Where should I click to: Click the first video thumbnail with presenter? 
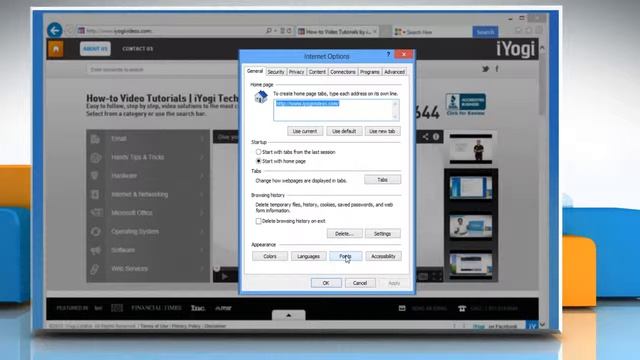point(471,149)
